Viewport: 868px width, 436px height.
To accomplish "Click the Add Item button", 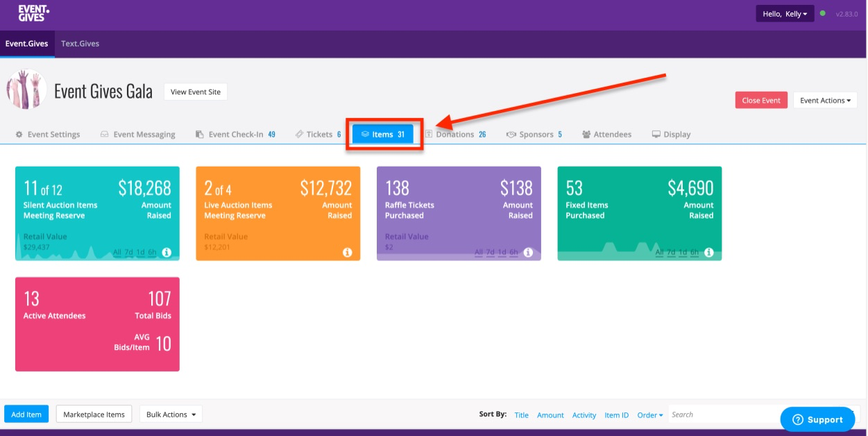I will [26, 414].
